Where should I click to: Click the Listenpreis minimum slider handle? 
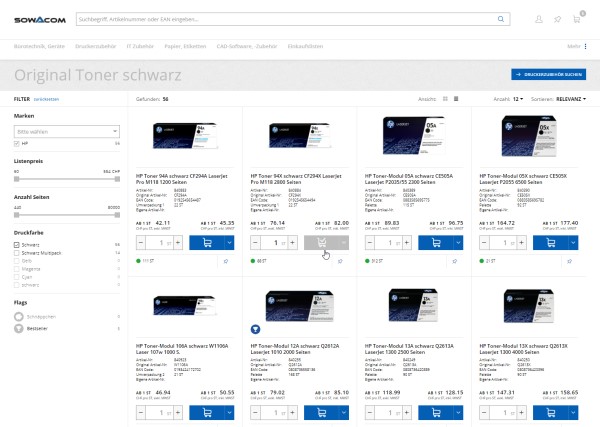[16, 179]
